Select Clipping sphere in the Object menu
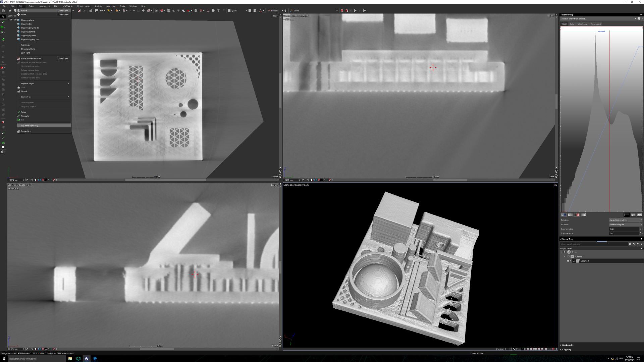 [28, 32]
